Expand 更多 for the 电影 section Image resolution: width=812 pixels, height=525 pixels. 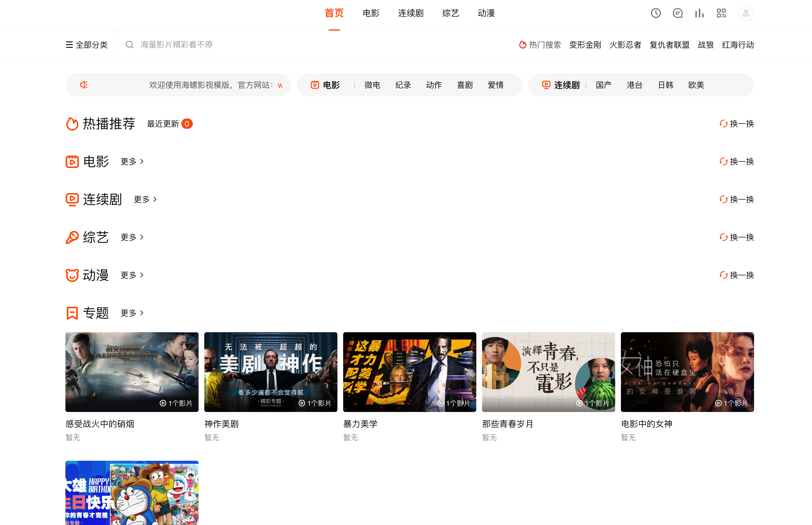coord(132,162)
